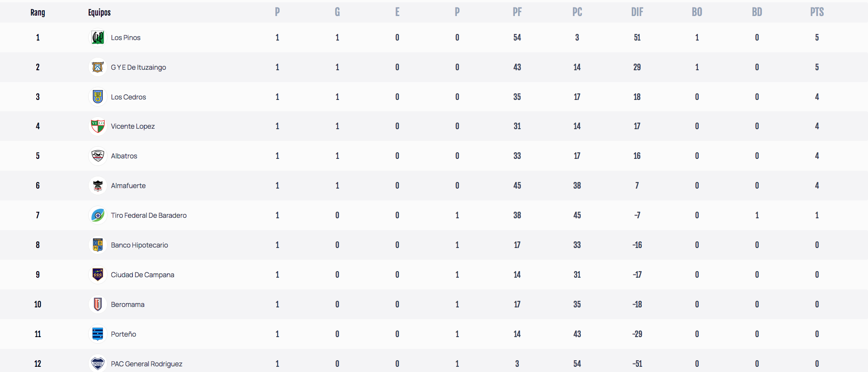Image resolution: width=868 pixels, height=372 pixels.
Task: Click the Rang column header
Action: 38,12
